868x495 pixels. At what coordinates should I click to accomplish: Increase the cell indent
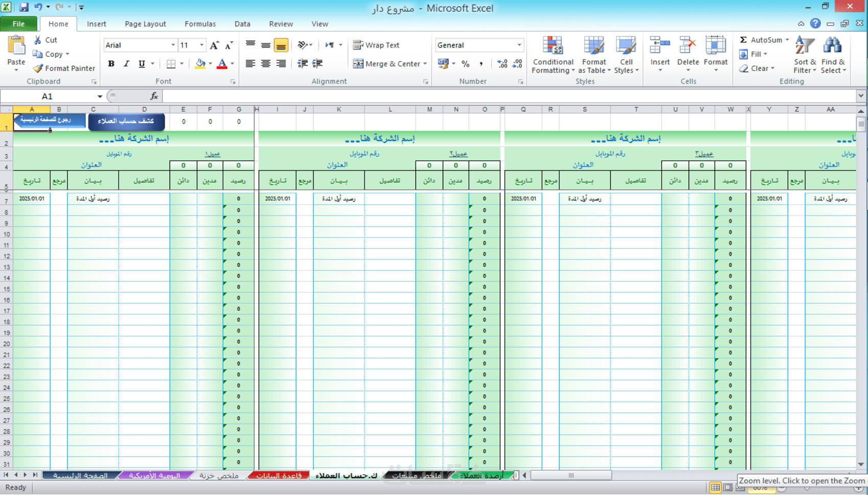click(318, 64)
